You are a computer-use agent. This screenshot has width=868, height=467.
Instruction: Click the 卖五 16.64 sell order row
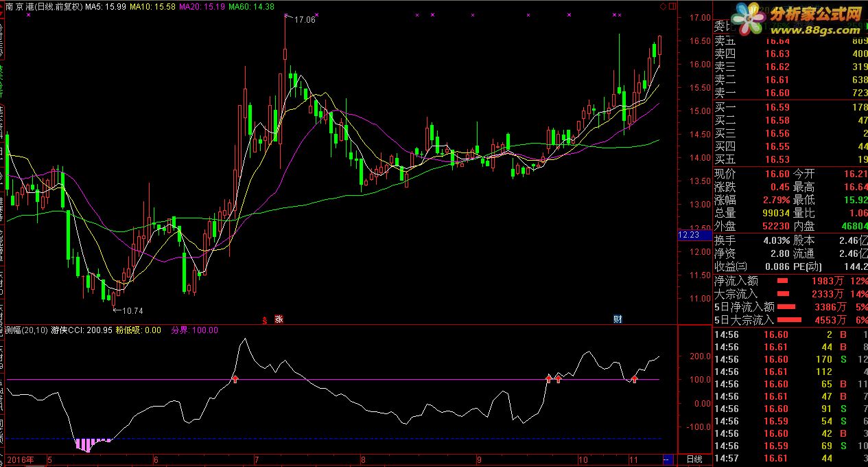[790, 41]
